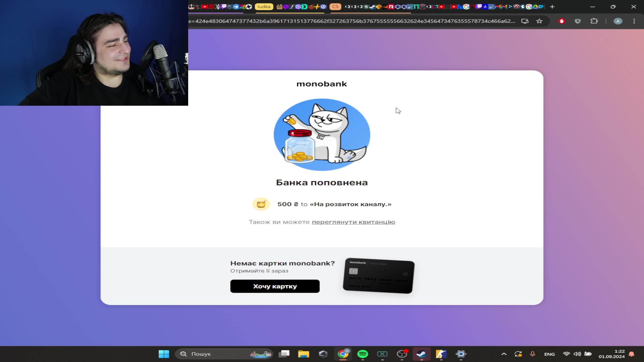Click the microphone tray icon

point(533,354)
